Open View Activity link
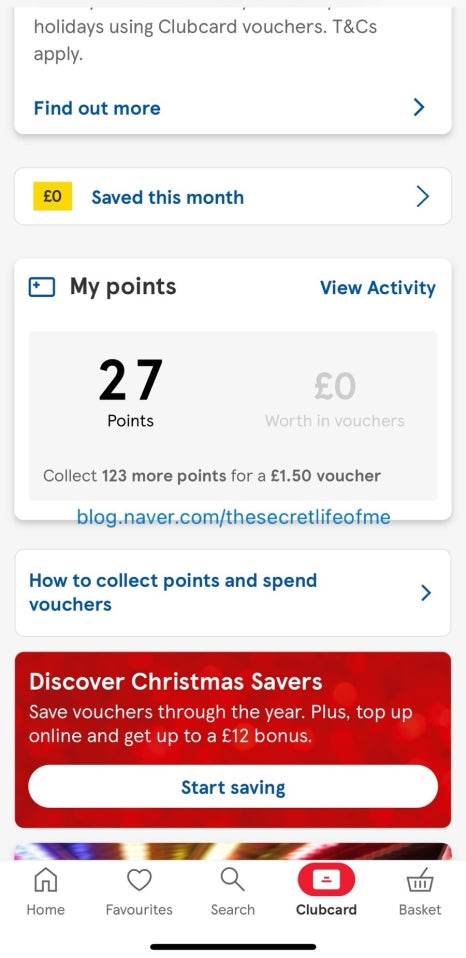The image size is (466, 958). pos(377,288)
